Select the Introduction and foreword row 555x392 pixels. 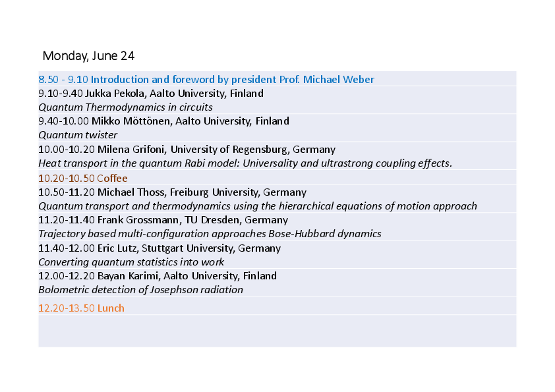pyautogui.click(x=277, y=79)
